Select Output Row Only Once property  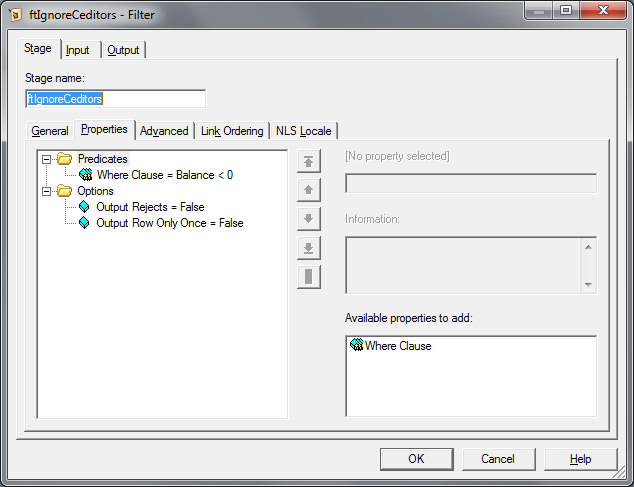pos(169,223)
